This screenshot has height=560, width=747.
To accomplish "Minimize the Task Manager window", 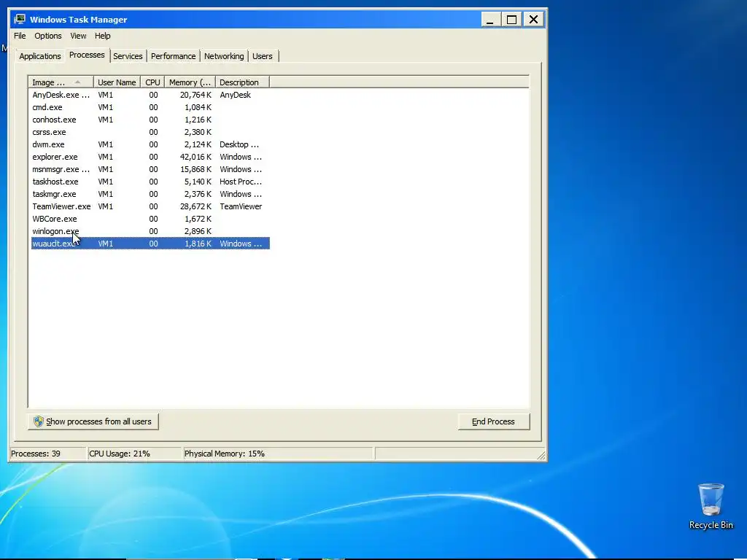I will 489,20.
